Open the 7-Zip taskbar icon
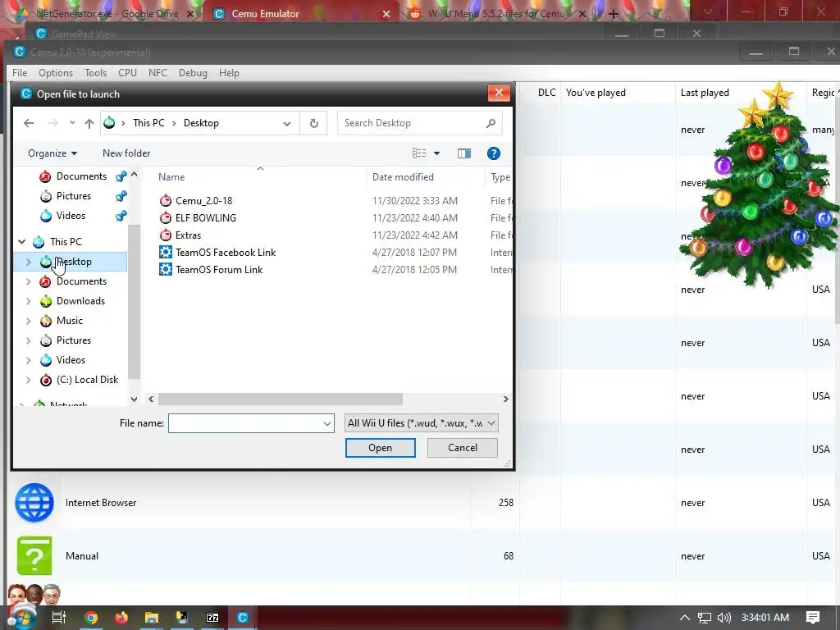The image size is (840, 630). pos(212,618)
